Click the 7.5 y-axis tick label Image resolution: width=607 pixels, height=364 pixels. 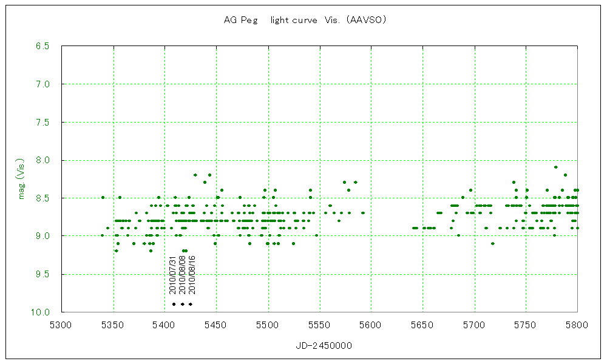[42, 123]
